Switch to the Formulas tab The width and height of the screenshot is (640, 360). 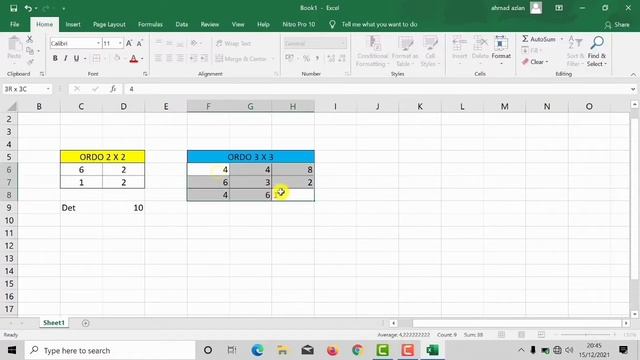coord(150,24)
